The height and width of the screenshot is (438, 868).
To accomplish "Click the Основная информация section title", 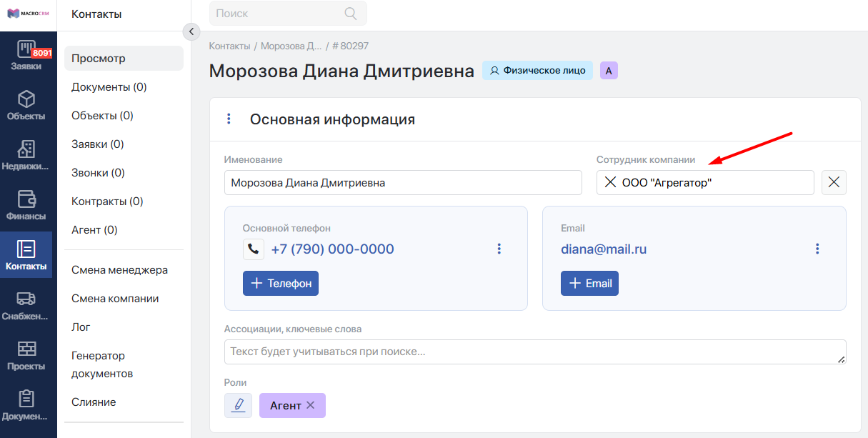I will [x=332, y=119].
